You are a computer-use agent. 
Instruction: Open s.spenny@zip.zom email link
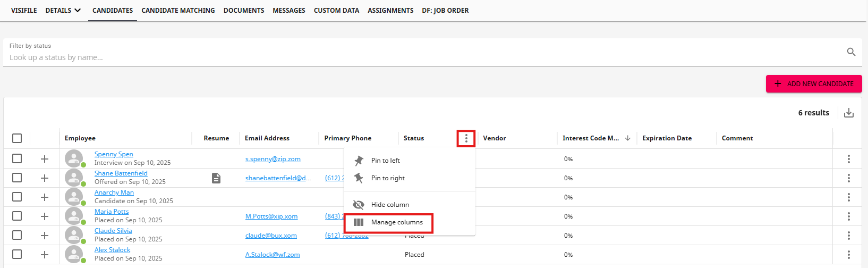[273, 159]
